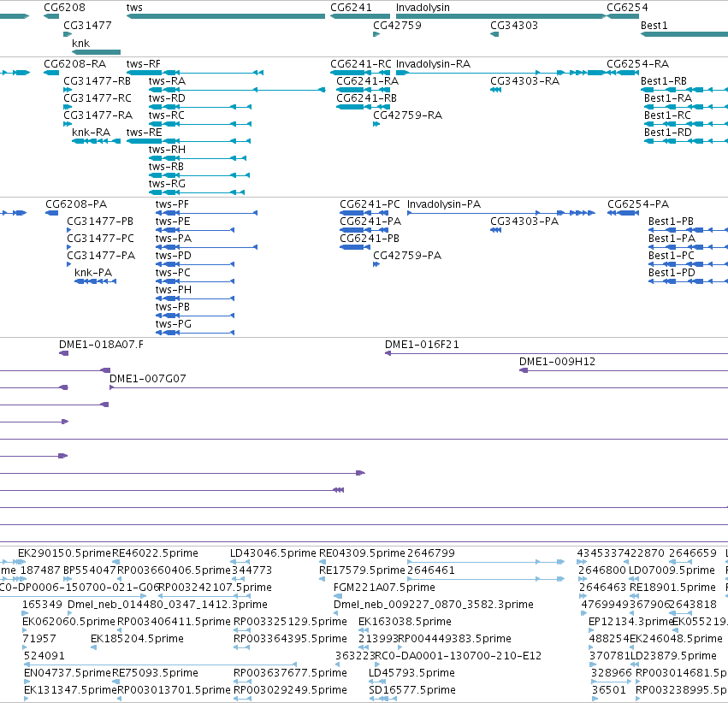Screen dimensions: 728x703
Task: Click transcript CG31477-RA
Action: tap(68, 124)
